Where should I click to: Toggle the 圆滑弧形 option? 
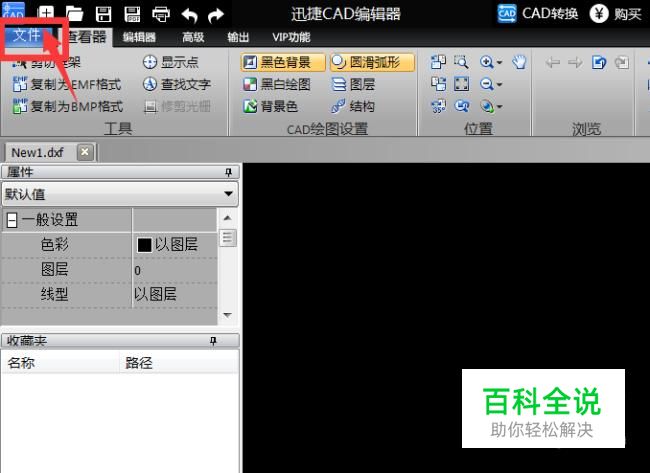point(372,62)
